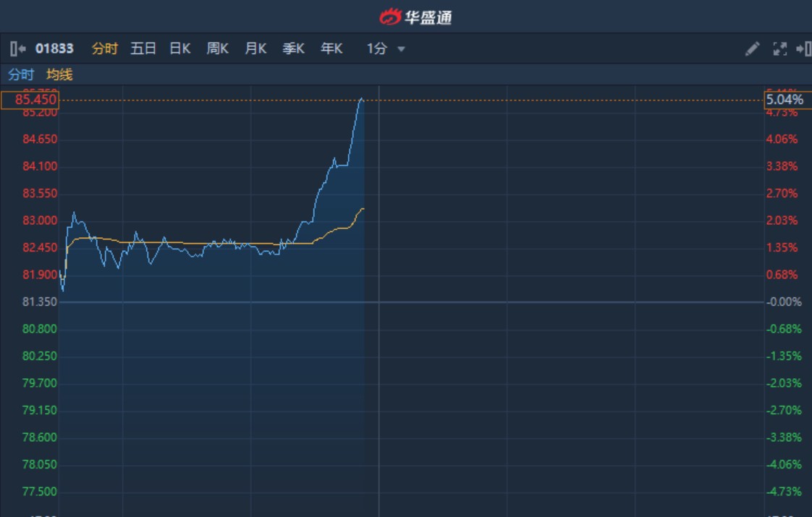Open the fullscreen chart icon
812x517 pixels.
780,48
